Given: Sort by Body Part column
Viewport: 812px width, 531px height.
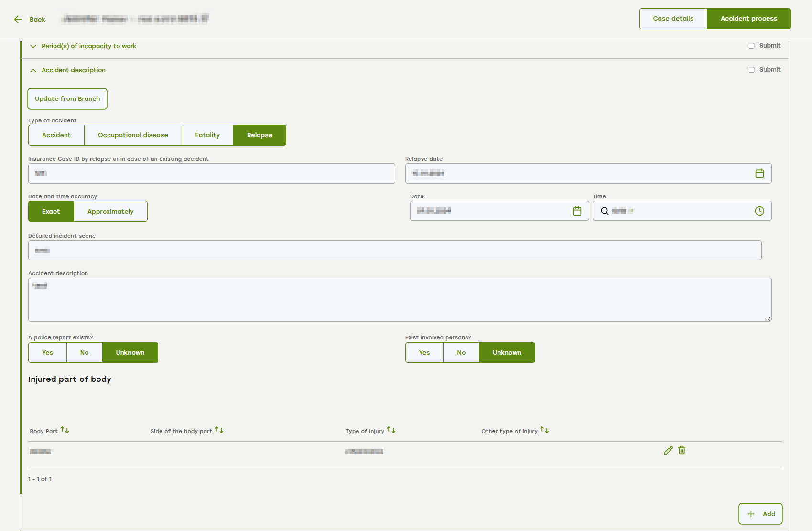Looking at the screenshot, I should (x=65, y=430).
